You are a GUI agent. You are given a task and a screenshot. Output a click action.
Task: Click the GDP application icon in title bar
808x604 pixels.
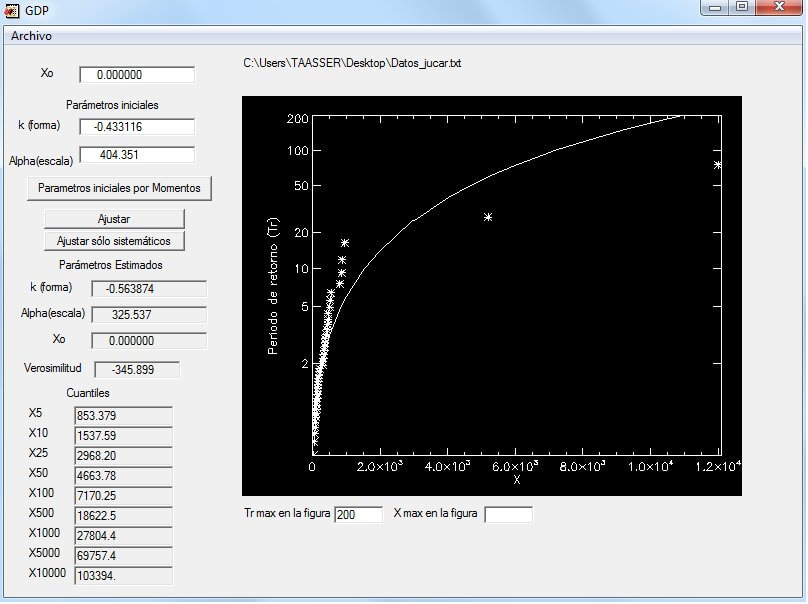12,10
